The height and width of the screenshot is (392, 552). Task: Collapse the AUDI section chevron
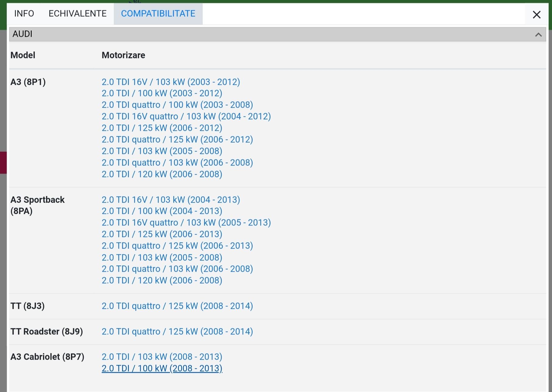click(x=538, y=34)
